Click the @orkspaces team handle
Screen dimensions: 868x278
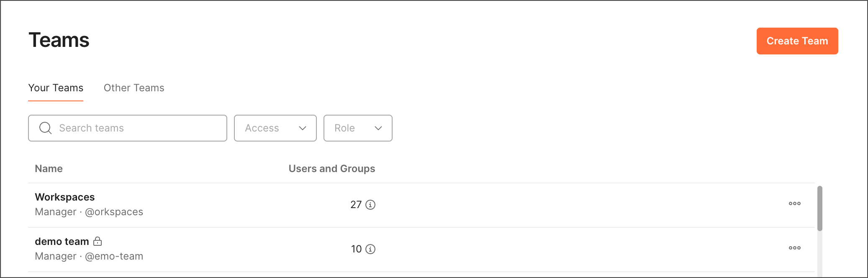pos(114,212)
